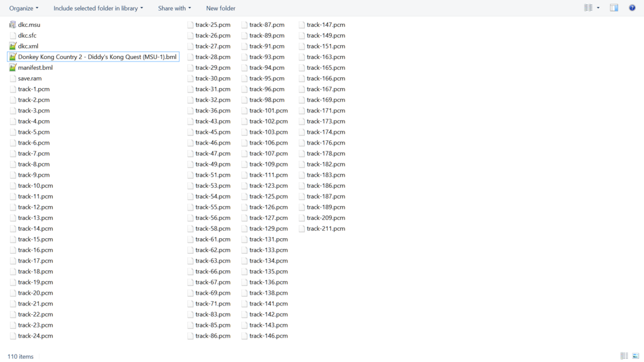Image resolution: width=644 pixels, height=362 pixels.
Task: Switch to large icons view in the status bar
Action: coord(636,356)
